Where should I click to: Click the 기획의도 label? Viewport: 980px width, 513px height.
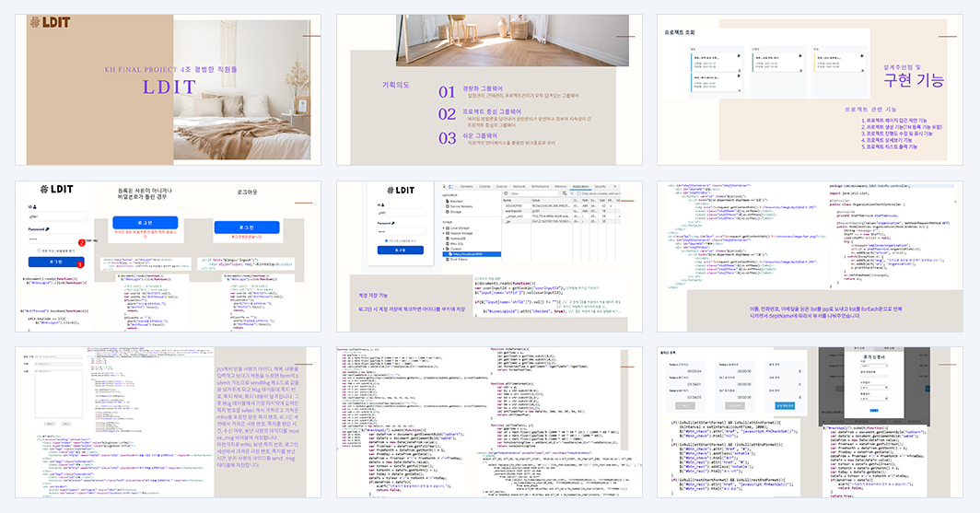coord(396,85)
